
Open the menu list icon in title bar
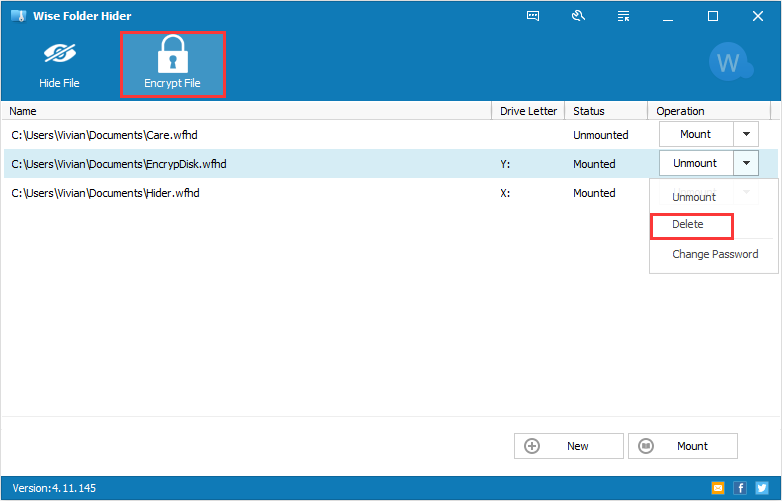point(623,16)
